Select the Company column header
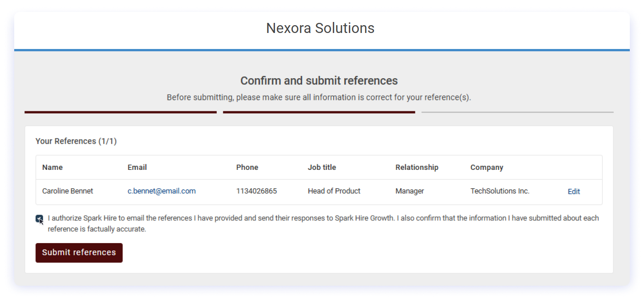The height and width of the screenshot is (299, 644). tap(486, 167)
